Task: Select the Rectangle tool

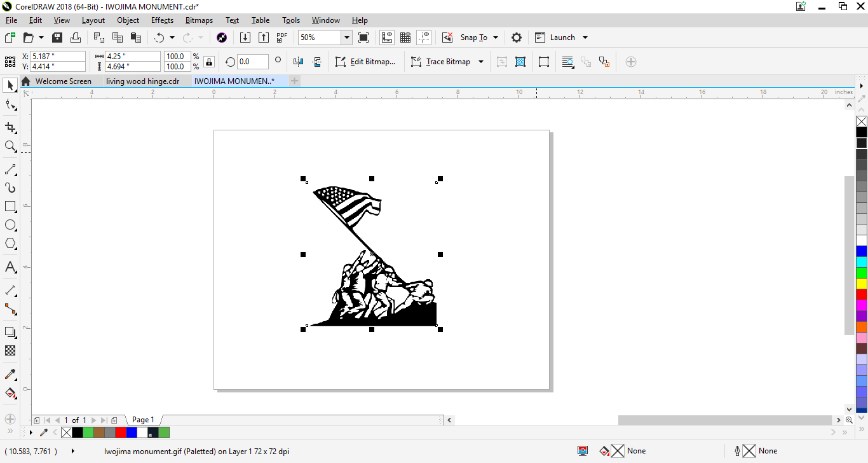Action: coord(10,207)
